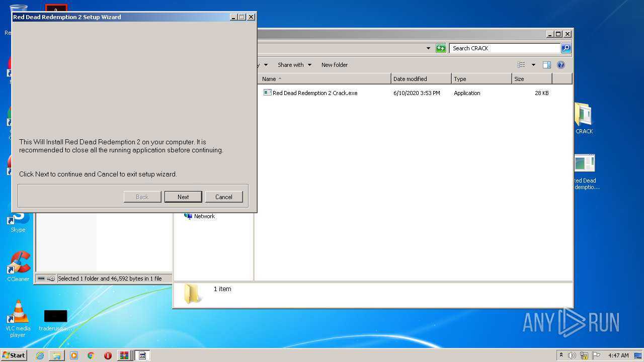Expand the view options dropdown arrow
Image resolution: width=644 pixels, height=362 pixels.
(533, 65)
